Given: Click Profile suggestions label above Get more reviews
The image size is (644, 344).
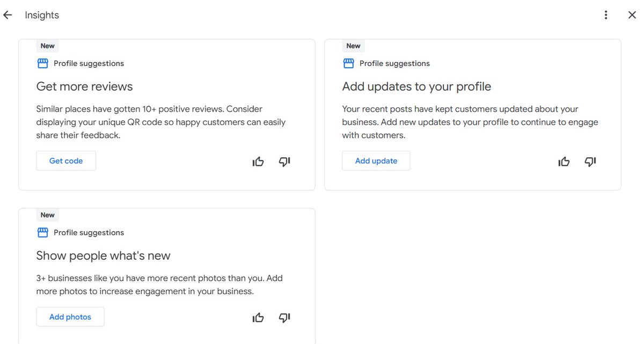Looking at the screenshot, I should pyautogui.click(x=89, y=63).
